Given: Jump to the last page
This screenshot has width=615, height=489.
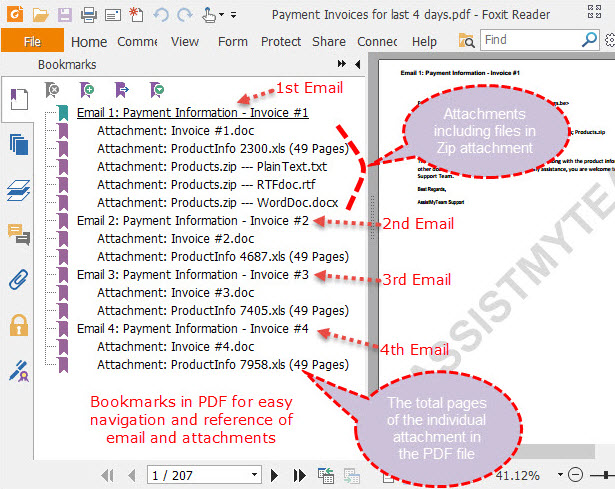Looking at the screenshot, I should click(x=299, y=475).
